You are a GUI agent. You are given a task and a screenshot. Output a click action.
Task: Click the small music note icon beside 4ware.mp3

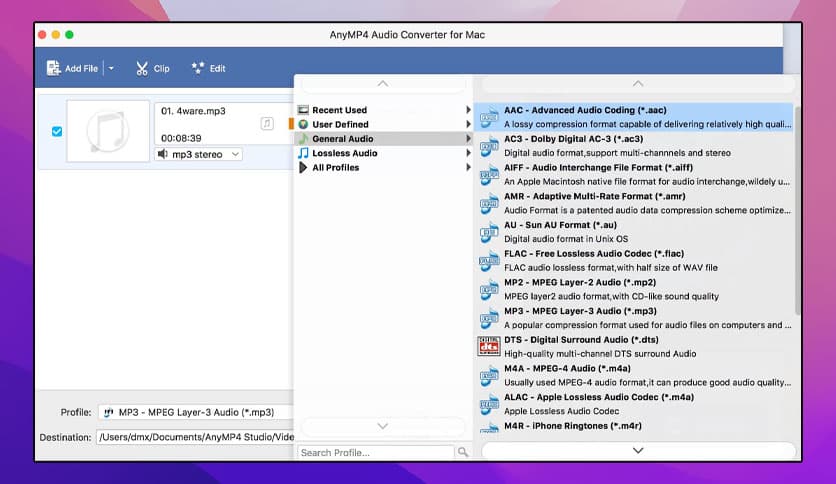tap(267, 124)
